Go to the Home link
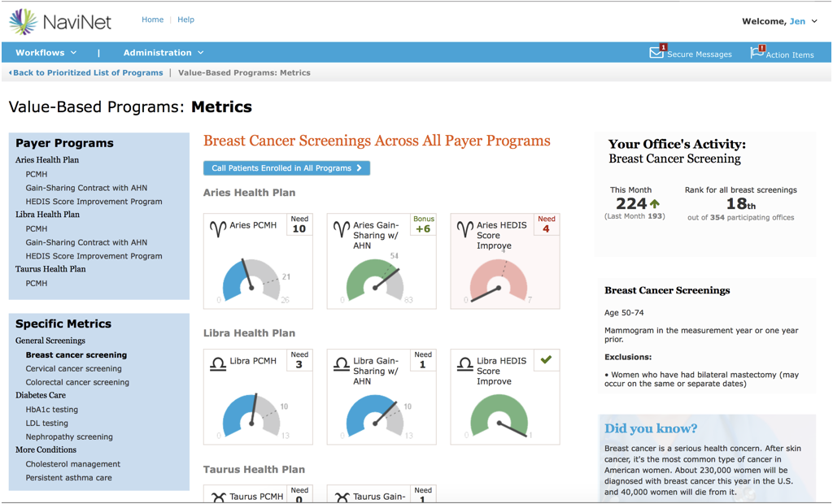The width and height of the screenshot is (833, 504). tap(152, 20)
